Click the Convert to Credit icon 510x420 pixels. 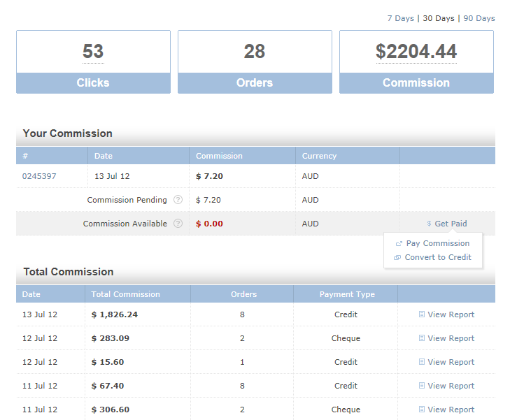click(397, 258)
